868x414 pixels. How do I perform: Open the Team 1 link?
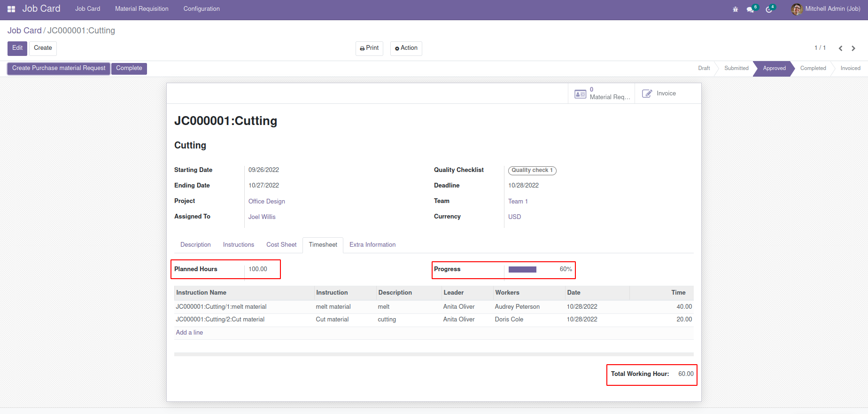pos(518,202)
